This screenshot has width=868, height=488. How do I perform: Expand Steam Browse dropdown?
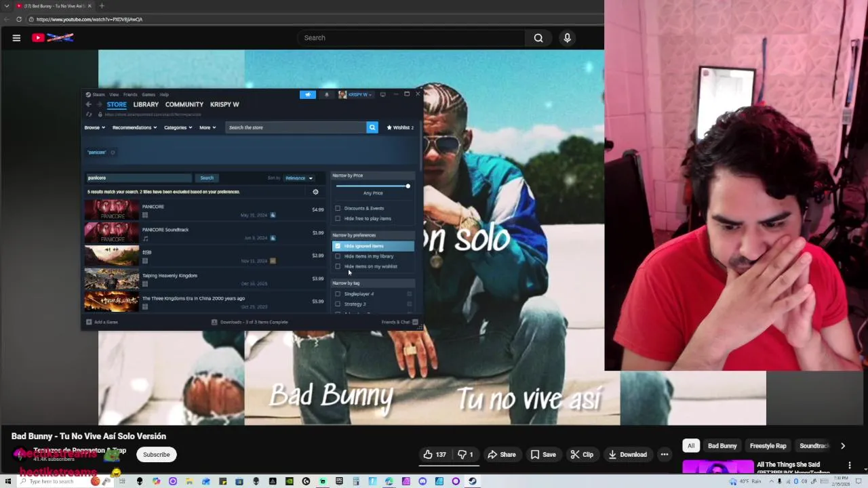coord(94,127)
